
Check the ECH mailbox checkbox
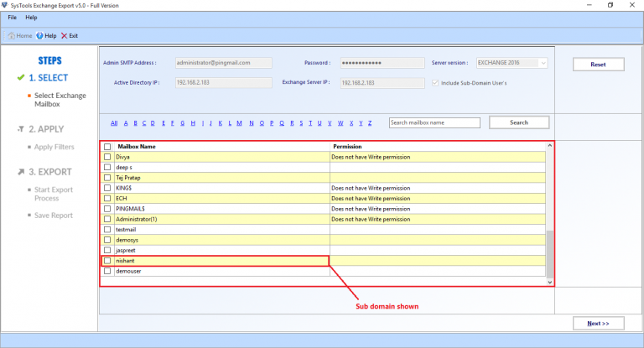pos(107,199)
